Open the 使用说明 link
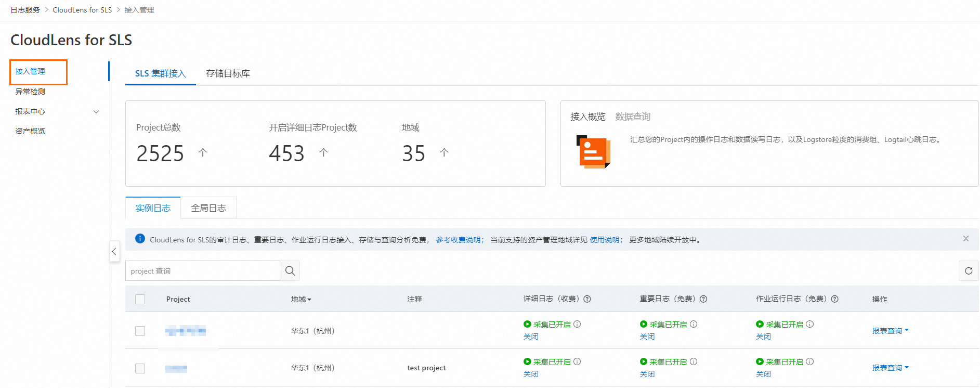This screenshot has height=388, width=980. point(606,240)
